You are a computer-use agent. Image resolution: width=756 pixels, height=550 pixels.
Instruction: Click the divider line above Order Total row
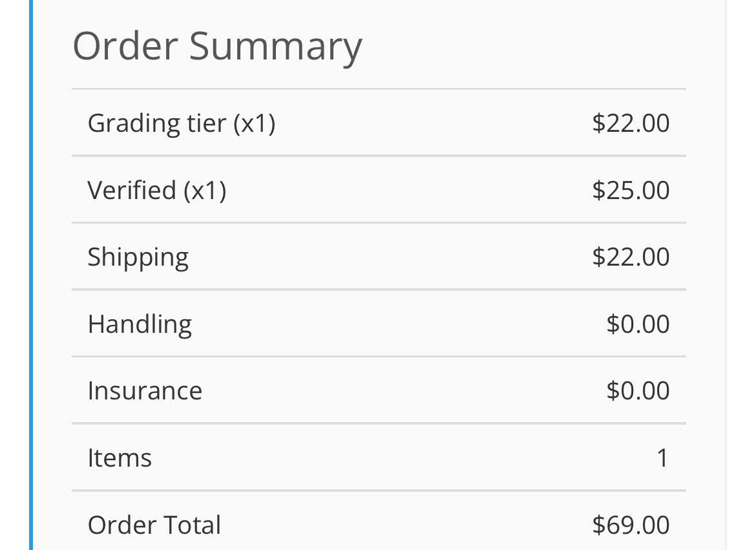click(379, 491)
